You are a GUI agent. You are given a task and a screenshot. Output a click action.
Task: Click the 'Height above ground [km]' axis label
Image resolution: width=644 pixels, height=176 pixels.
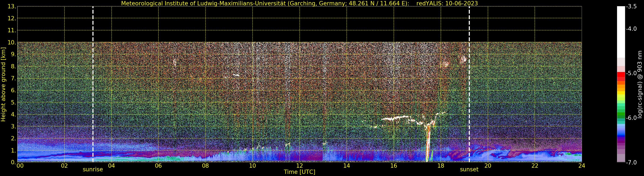pyautogui.click(x=3, y=84)
